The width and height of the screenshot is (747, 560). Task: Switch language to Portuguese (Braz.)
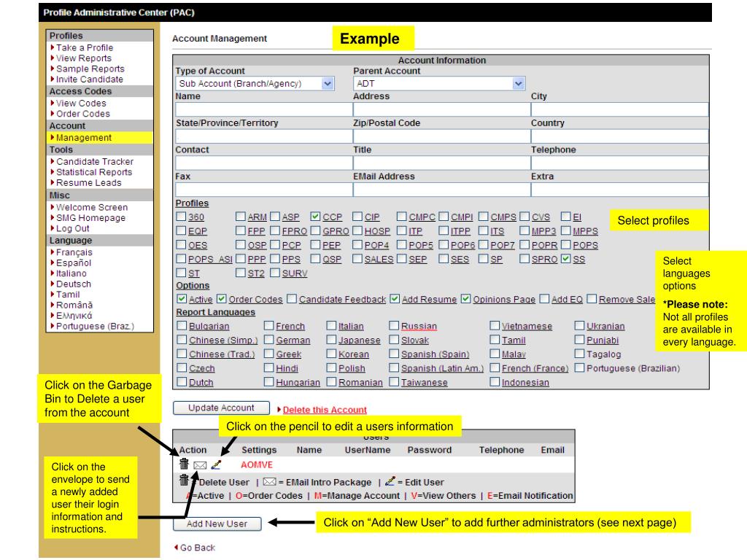point(95,326)
